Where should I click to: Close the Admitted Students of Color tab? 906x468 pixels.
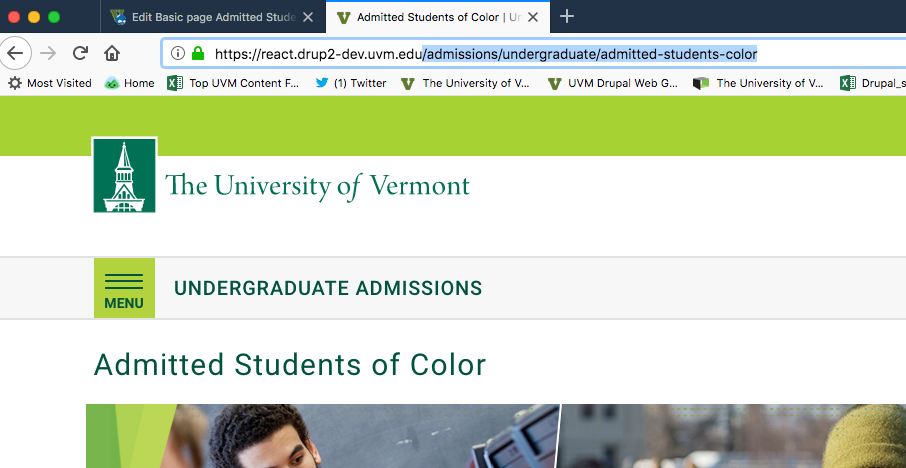(x=533, y=17)
